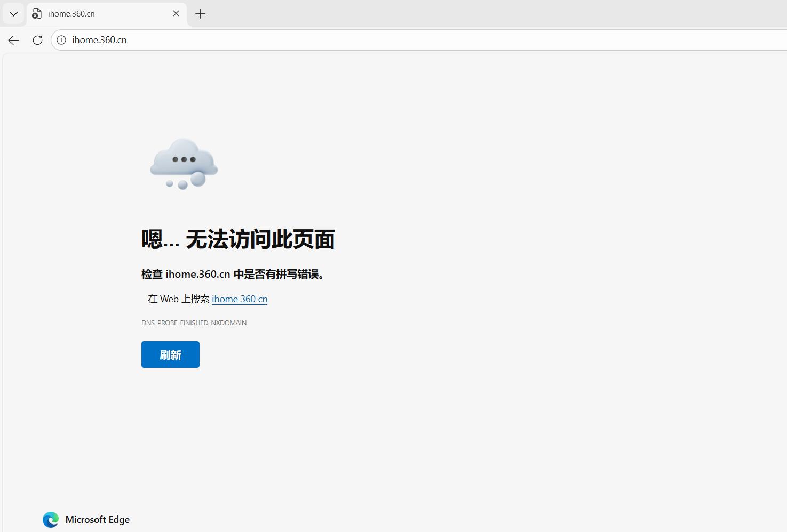Open a new tab with the plus icon
787x532 pixels.
point(200,13)
